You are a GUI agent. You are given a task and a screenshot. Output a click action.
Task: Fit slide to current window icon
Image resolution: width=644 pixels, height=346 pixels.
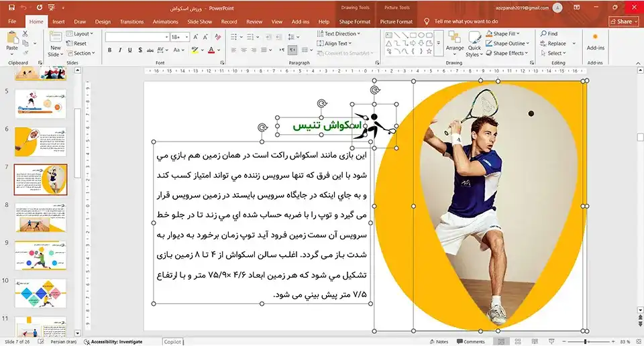coord(638,341)
